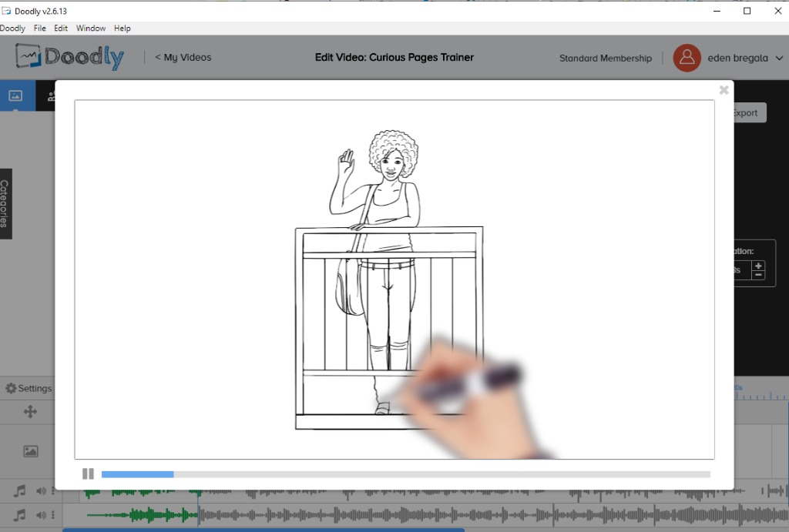Click the music note icon on the second audio track
The width and height of the screenshot is (789, 532).
coord(18,515)
